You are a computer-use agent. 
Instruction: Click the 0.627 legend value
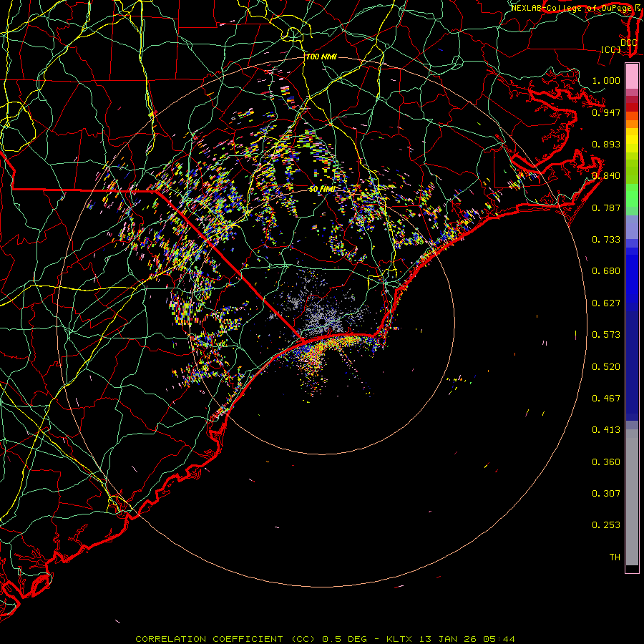point(606,303)
